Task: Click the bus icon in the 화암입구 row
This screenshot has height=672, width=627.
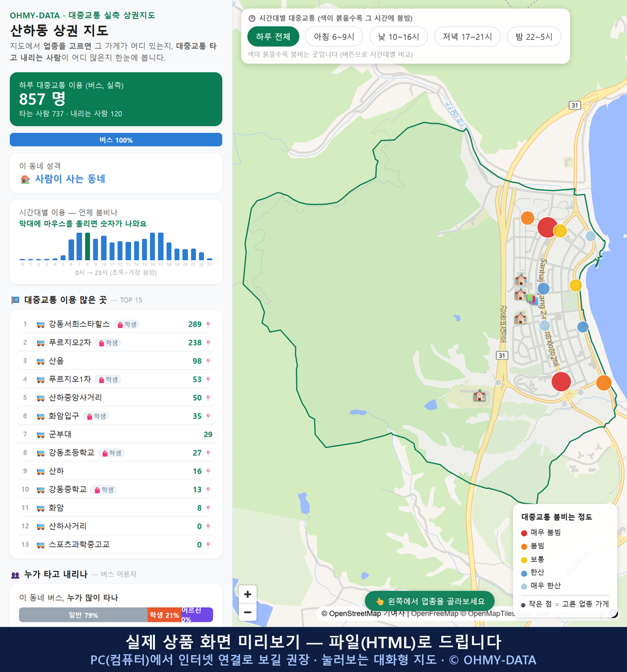Action: [41, 416]
